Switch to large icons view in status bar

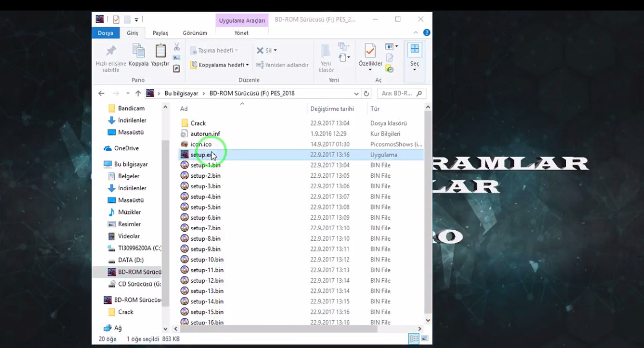pos(425,339)
